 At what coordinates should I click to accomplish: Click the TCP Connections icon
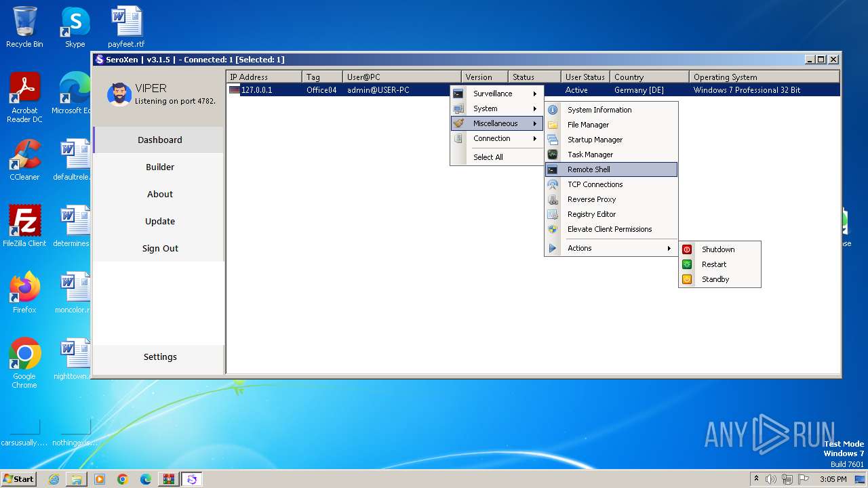click(553, 184)
